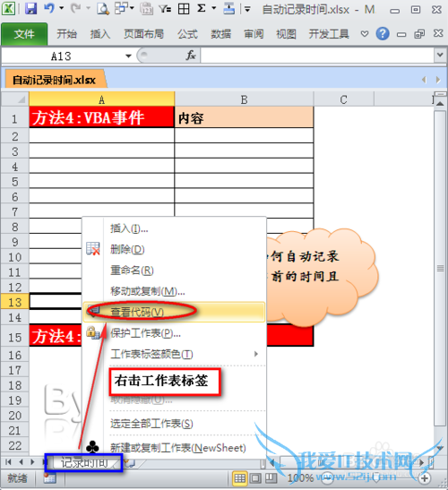Screen dimensions: 448x490
Task: Choose 新建或复制工作表(NewSheet) menu item
Action: [174, 448]
